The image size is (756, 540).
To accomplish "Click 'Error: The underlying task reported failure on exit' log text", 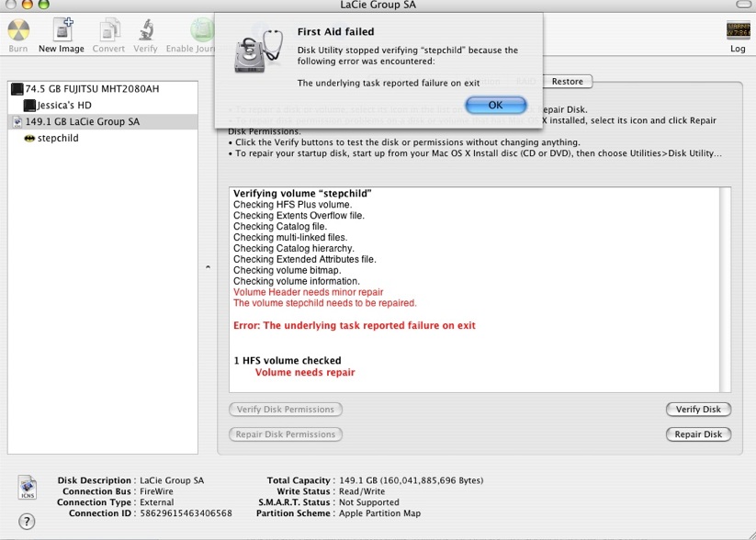I will (x=355, y=325).
